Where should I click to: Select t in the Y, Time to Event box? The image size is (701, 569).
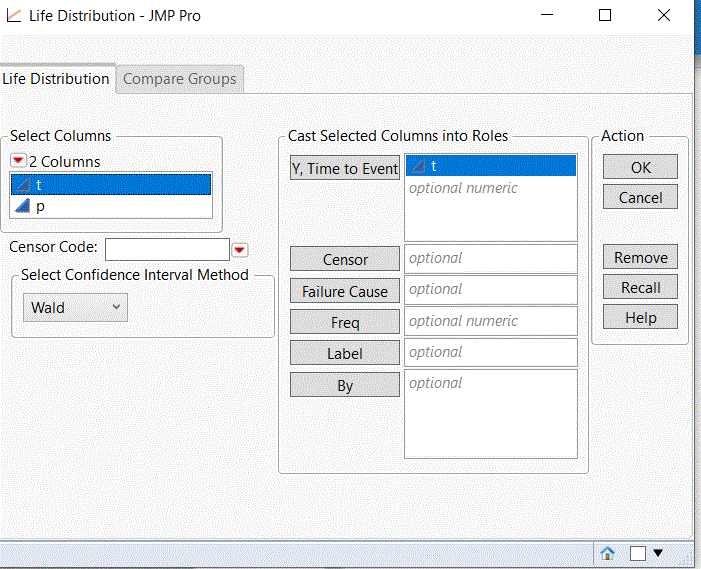click(490, 166)
